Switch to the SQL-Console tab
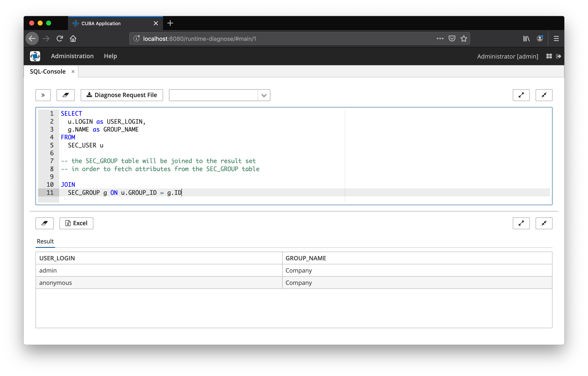 (x=48, y=71)
